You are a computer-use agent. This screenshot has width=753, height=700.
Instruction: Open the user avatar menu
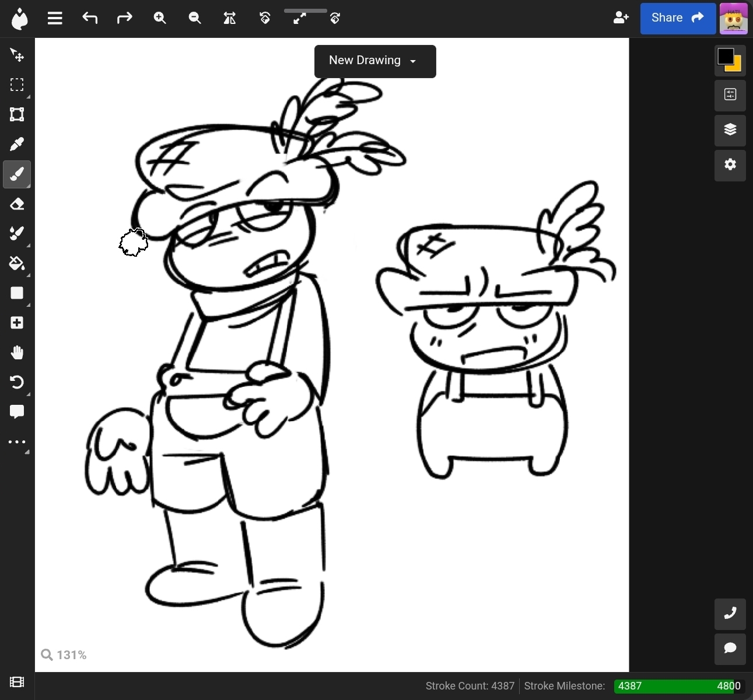click(734, 19)
